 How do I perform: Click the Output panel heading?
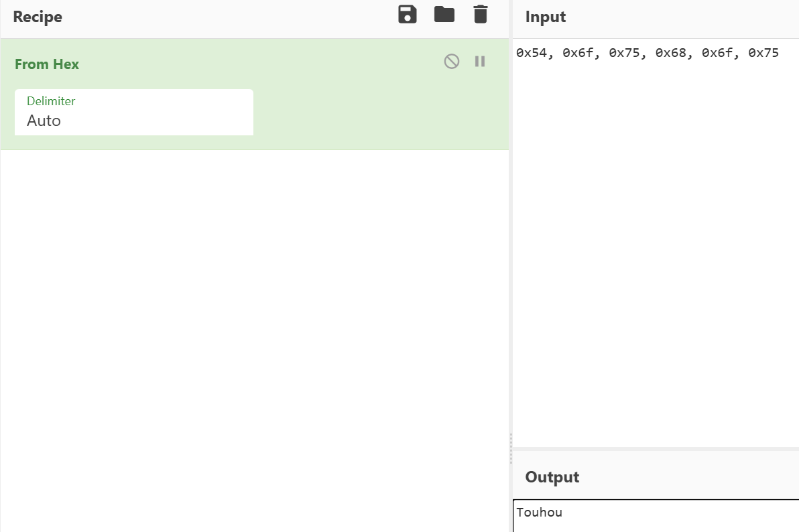point(552,477)
